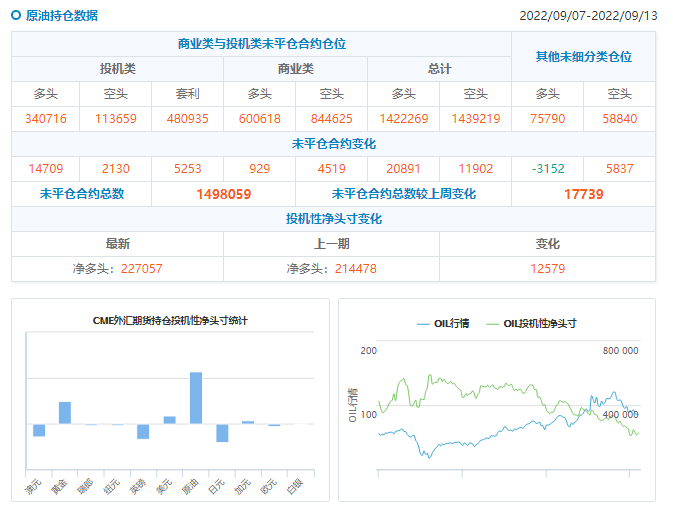Viewport: 673px width, 505px height.
Task: Click the CME外汇期货持仓投机性净头寸统计 chart title
Action: tap(170, 320)
